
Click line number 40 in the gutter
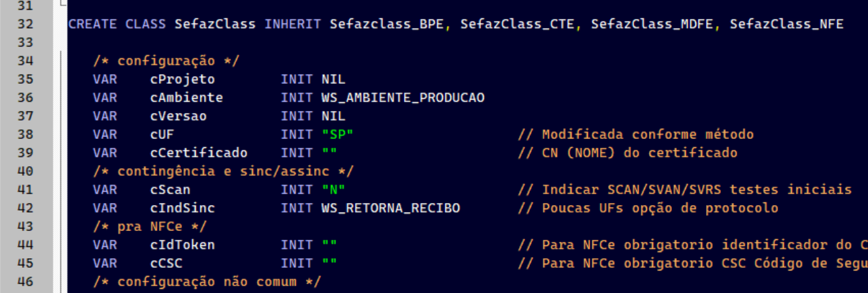(24, 171)
